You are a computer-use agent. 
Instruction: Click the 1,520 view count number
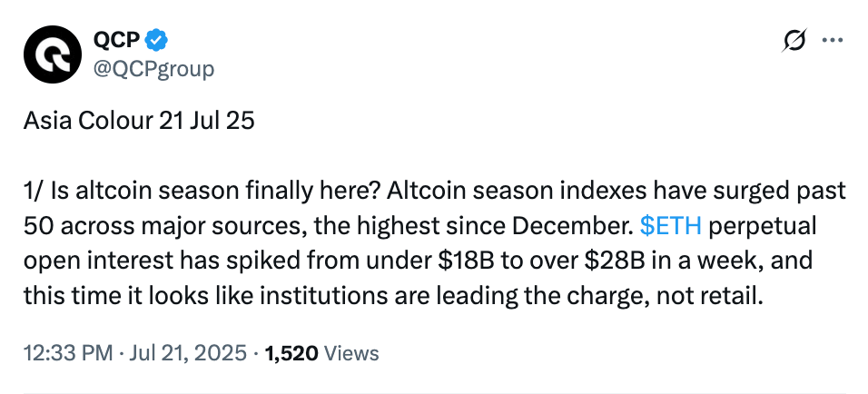pyautogui.click(x=291, y=353)
